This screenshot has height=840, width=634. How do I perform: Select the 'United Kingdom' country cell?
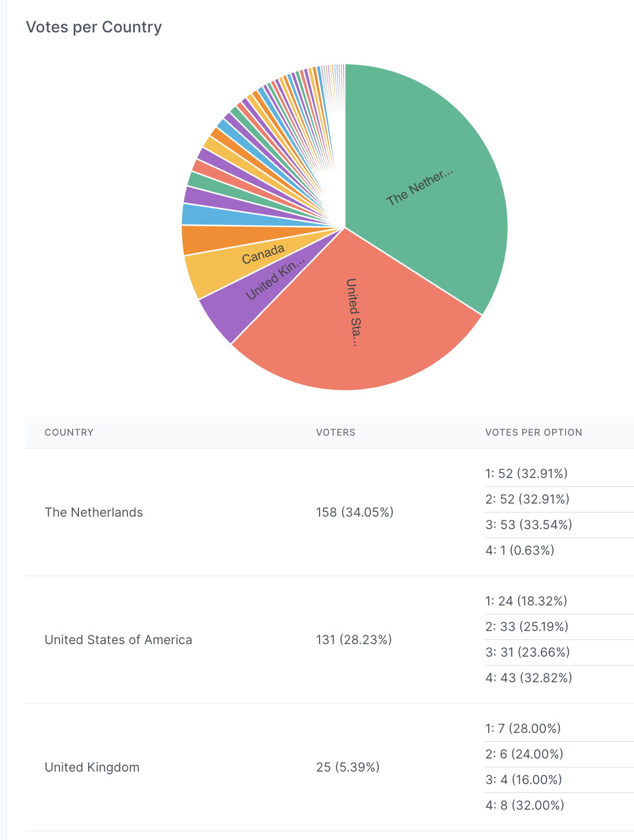coord(92,767)
